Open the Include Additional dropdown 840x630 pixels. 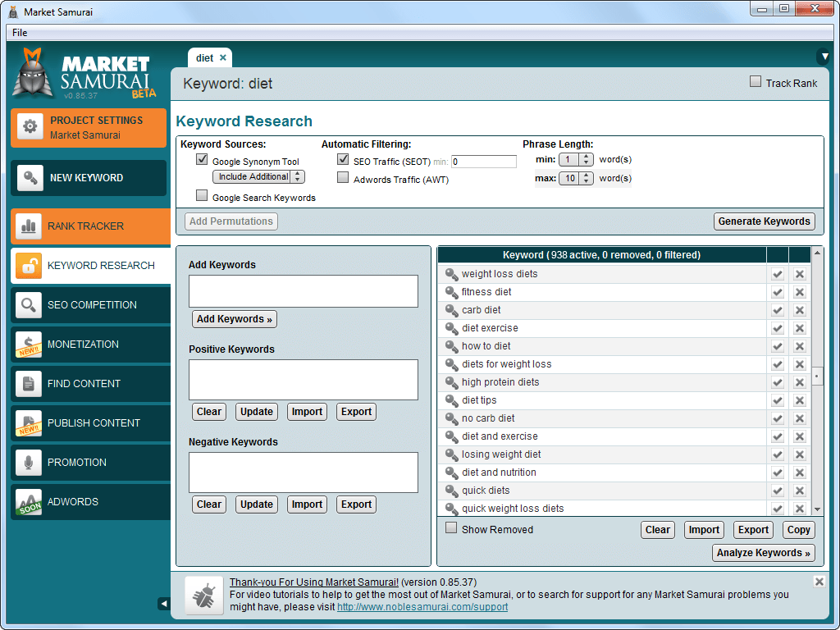[x=258, y=177]
